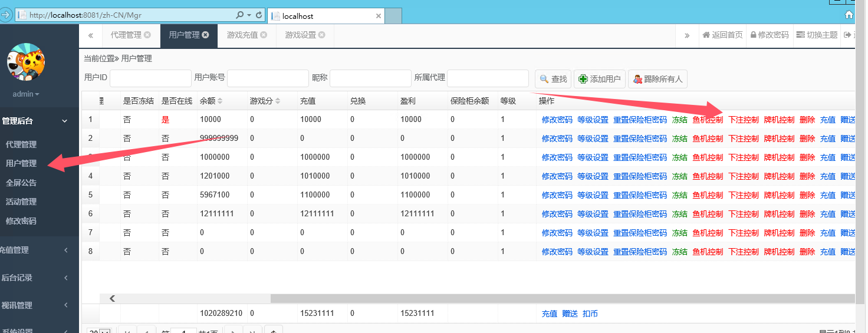868x333 pixels.
Task: Close the localhost browser tab
Action: (x=379, y=16)
